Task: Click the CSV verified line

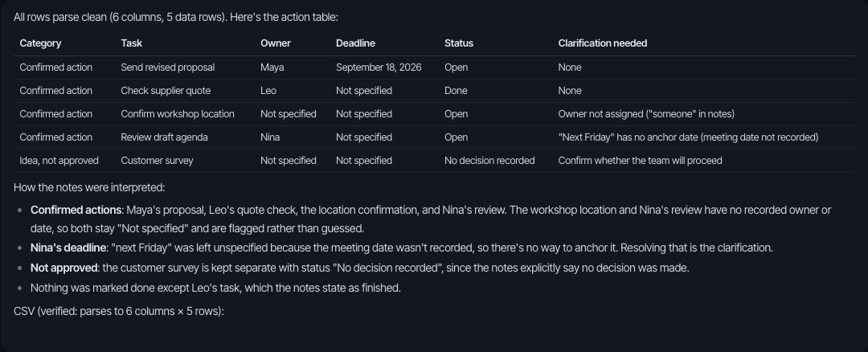Action: click(x=118, y=311)
